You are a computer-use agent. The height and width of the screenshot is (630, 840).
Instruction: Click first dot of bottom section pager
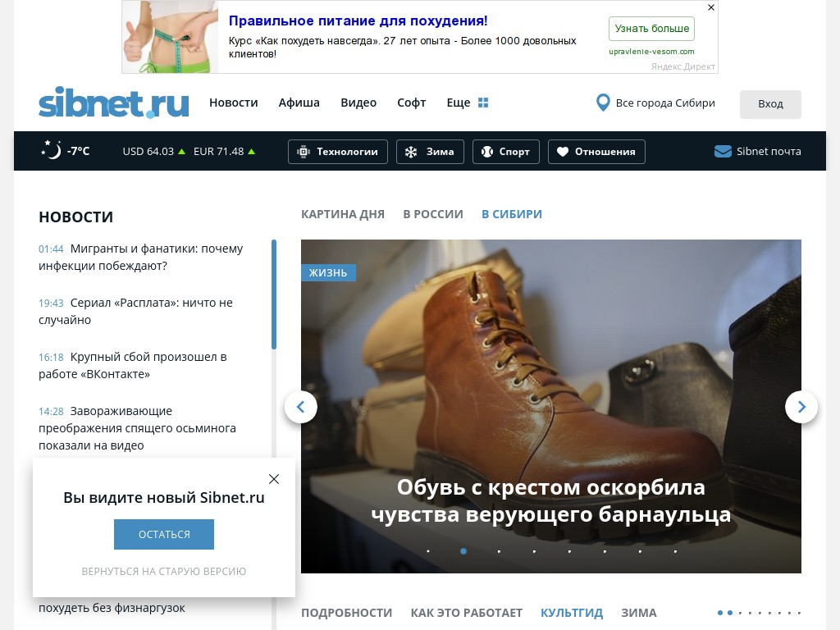pyautogui.click(x=720, y=613)
